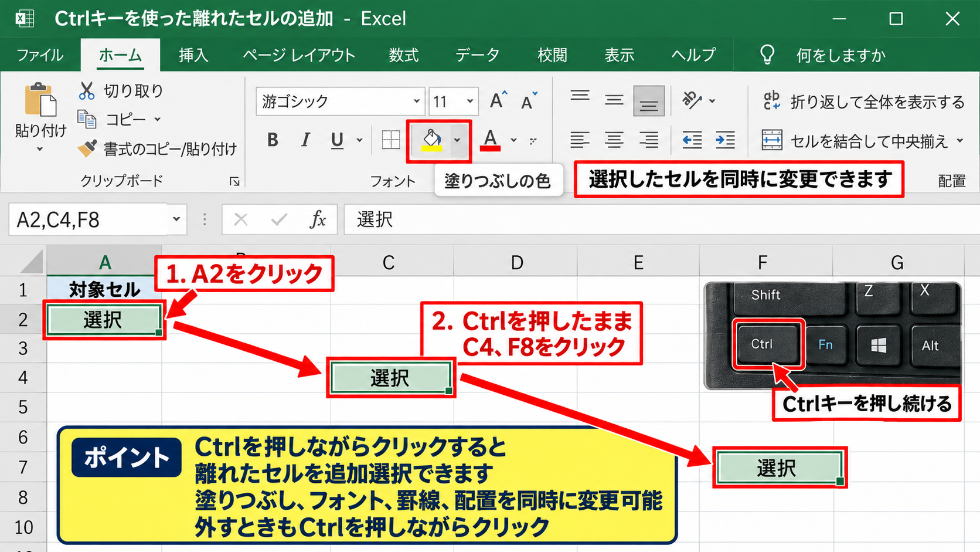Click the fx Insert Function button
980x552 pixels.
click(x=318, y=219)
